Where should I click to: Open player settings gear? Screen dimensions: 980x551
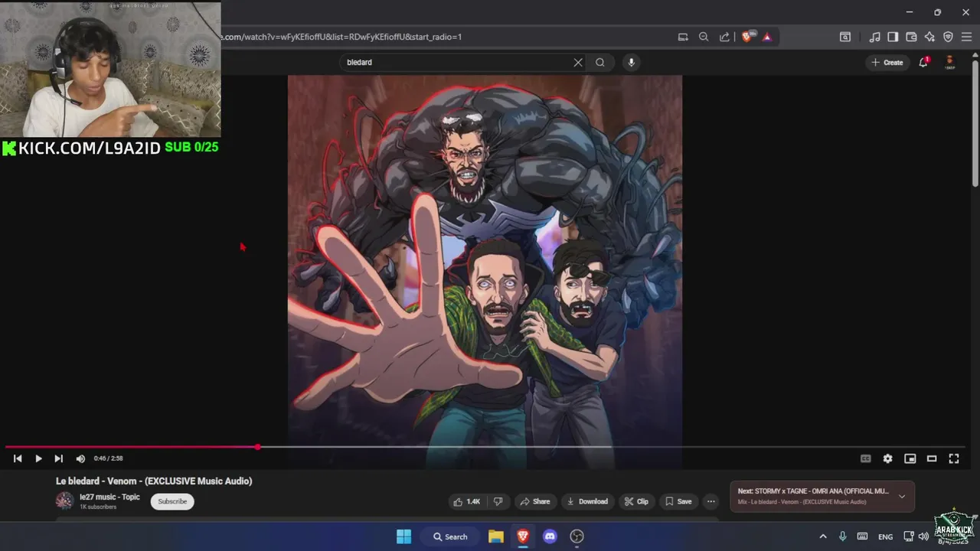click(x=887, y=458)
